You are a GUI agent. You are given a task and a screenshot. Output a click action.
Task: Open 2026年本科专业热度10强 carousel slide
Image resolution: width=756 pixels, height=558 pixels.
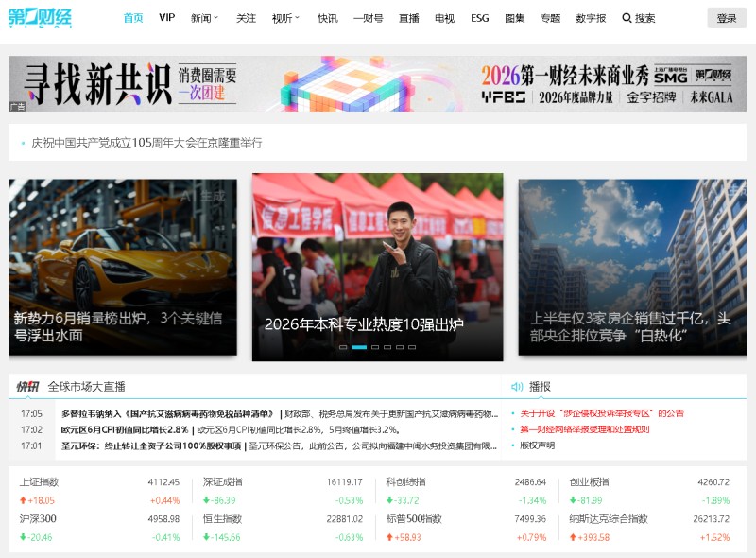pyautogui.click(x=377, y=267)
